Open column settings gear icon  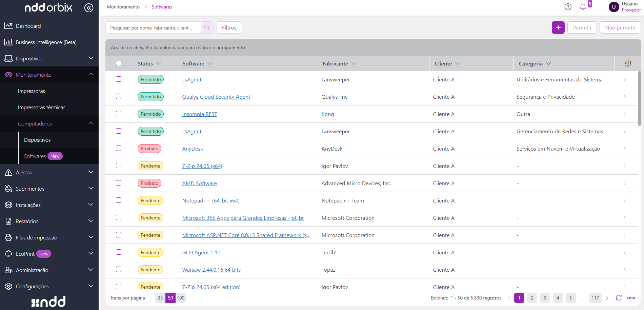click(628, 63)
